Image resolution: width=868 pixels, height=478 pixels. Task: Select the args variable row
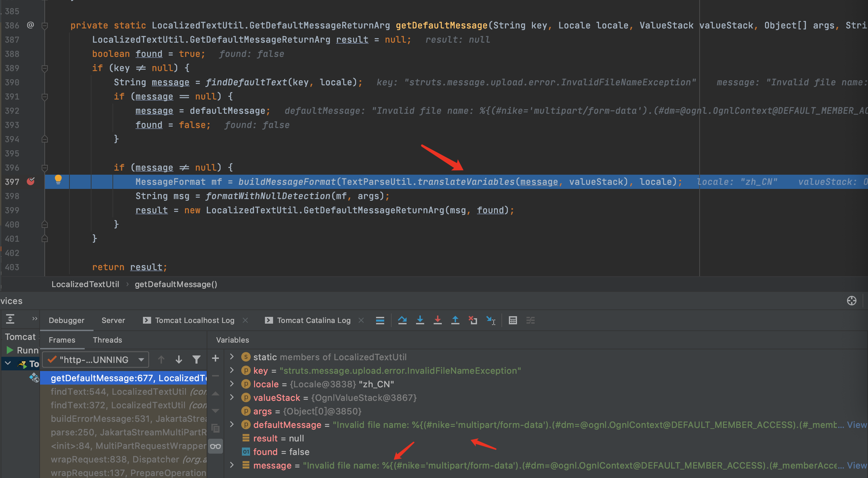pyautogui.click(x=546, y=411)
